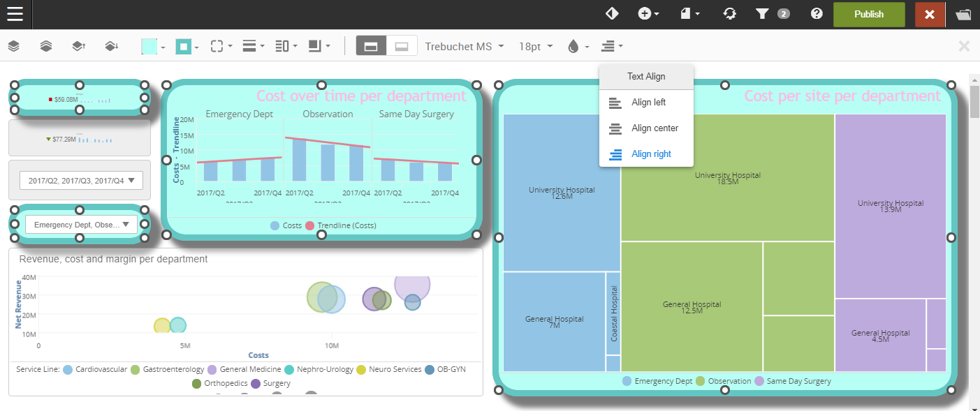
Task: Expand the Emergency Dept department filter dropdown
Action: [82, 225]
